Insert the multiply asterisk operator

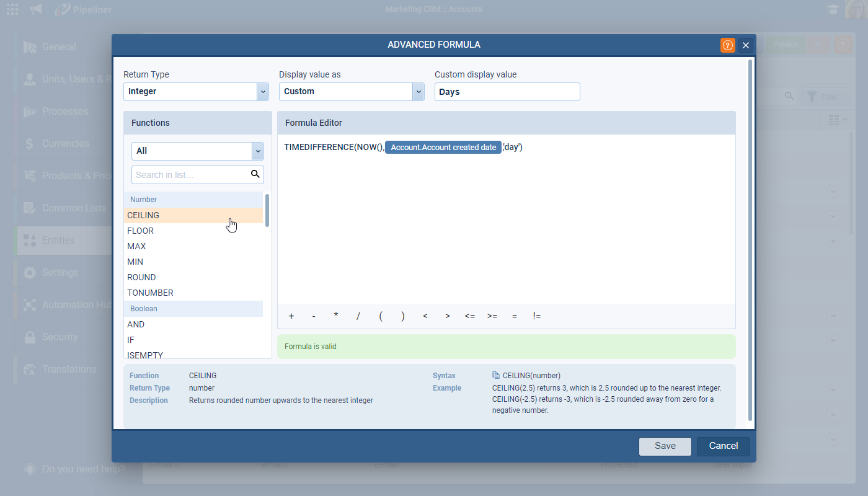(x=336, y=316)
